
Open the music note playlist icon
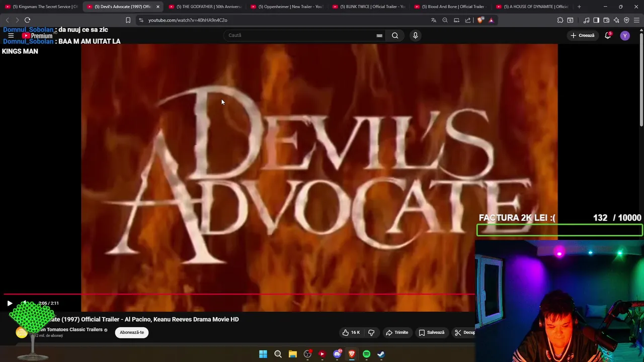pyautogui.click(x=586, y=20)
